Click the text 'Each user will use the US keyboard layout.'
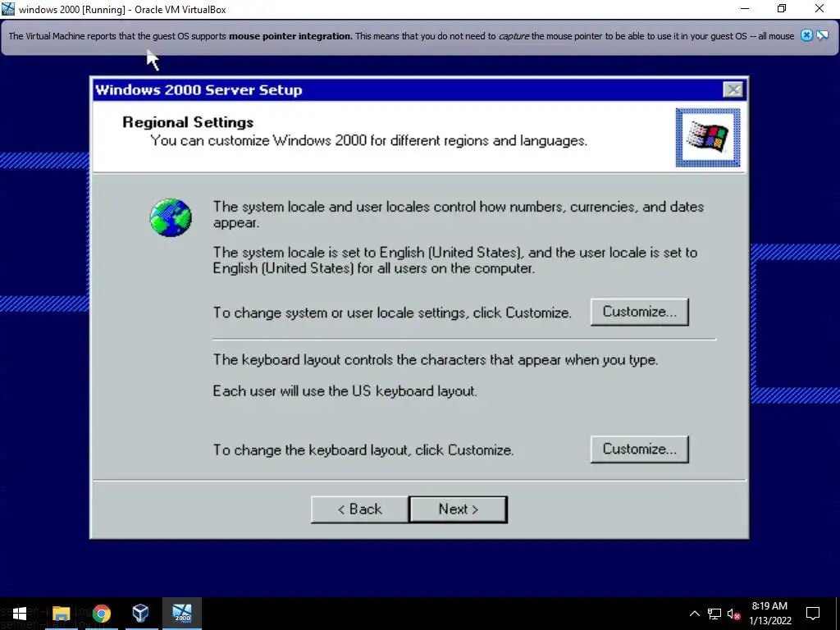840x630 pixels. point(345,391)
